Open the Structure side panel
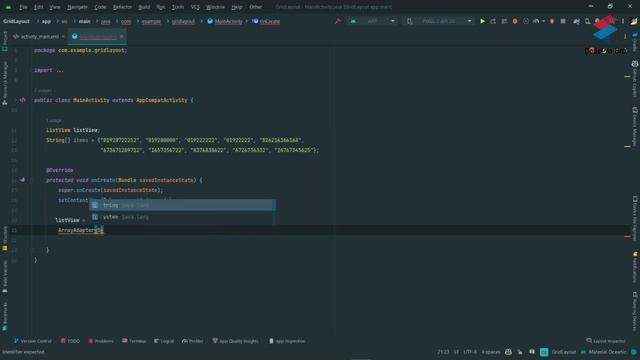 click(x=4, y=238)
